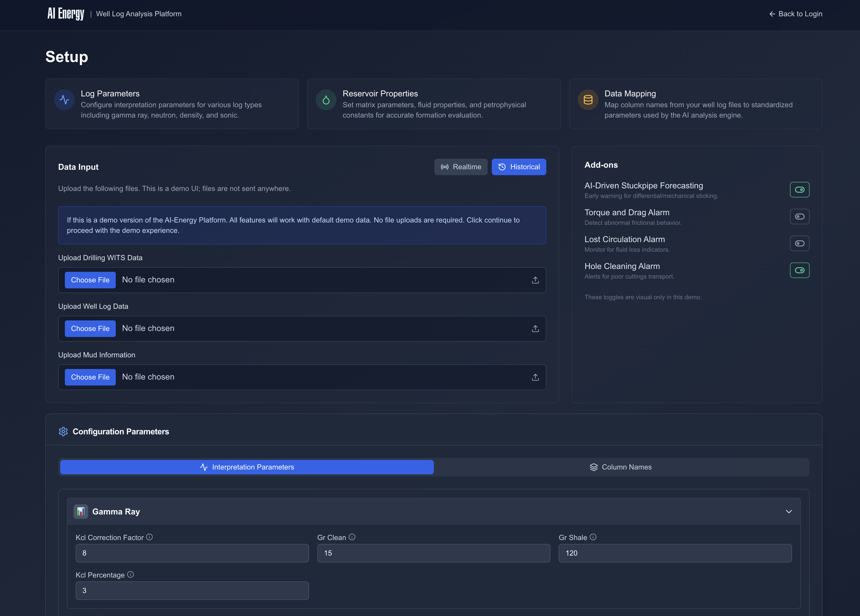This screenshot has width=860, height=616.
Task: Click info icon next to Kcl Correction Factor
Action: pyautogui.click(x=149, y=537)
